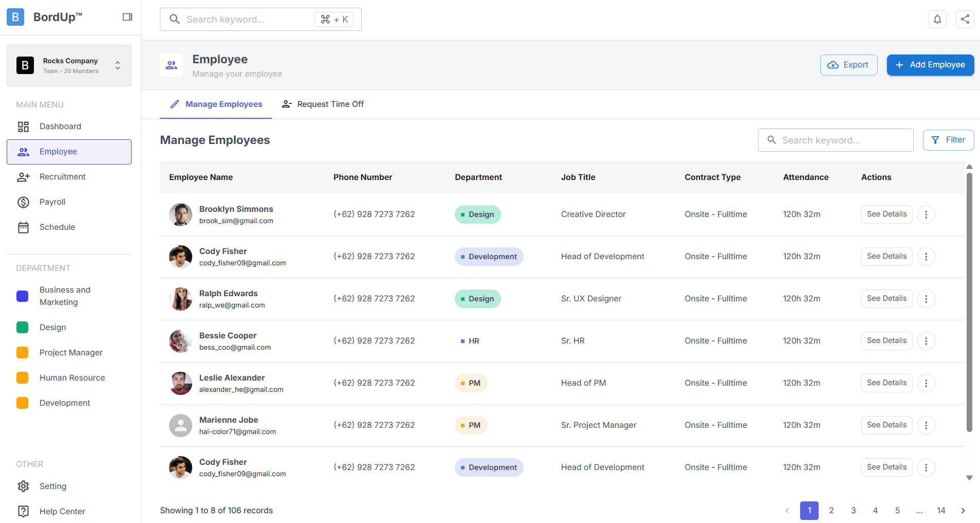Open notifications via the bell icon
980x523 pixels.
[x=937, y=19]
